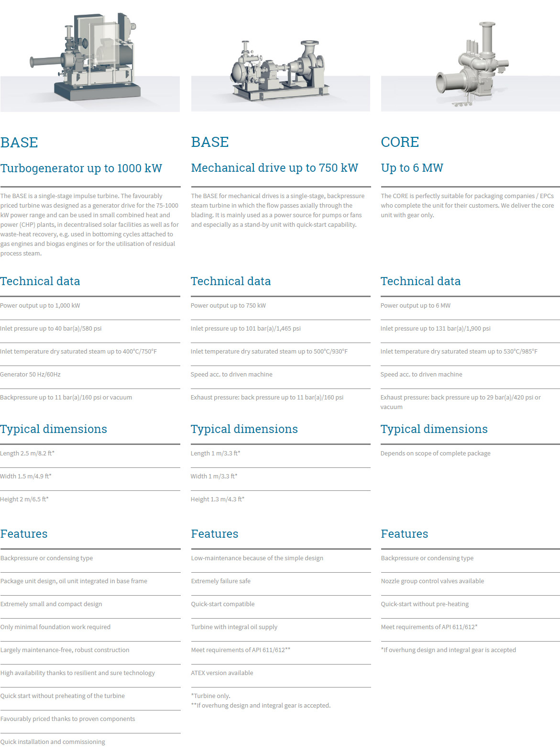The width and height of the screenshot is (560, 754).
Task: Select CORE footnote '*If overhung design and integral gear'
Action: tap(449, 650)
